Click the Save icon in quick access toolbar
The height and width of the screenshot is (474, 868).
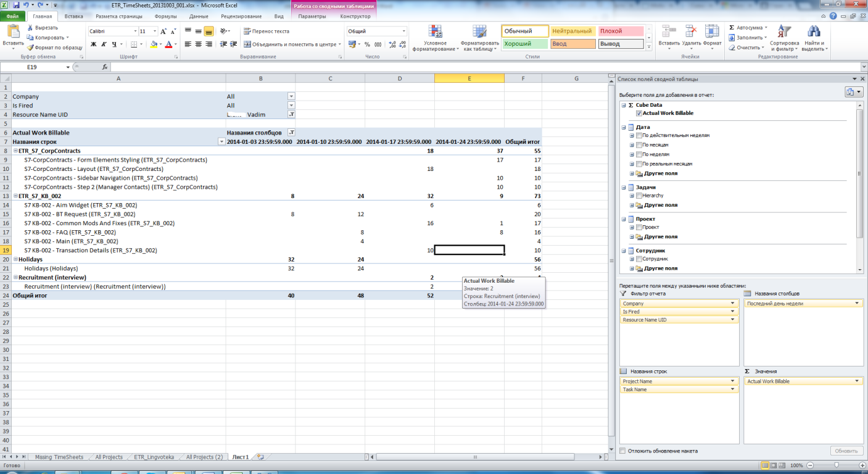[16, 4]
